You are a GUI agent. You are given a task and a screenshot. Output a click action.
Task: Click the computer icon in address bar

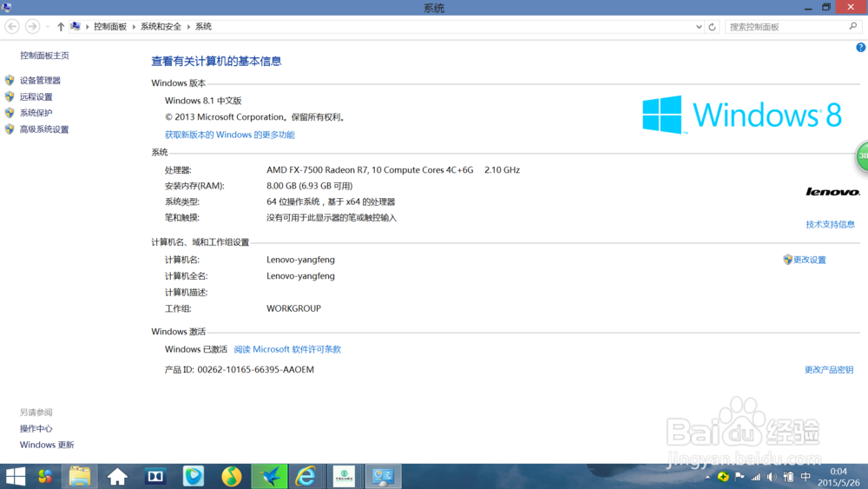click(76, 27)
